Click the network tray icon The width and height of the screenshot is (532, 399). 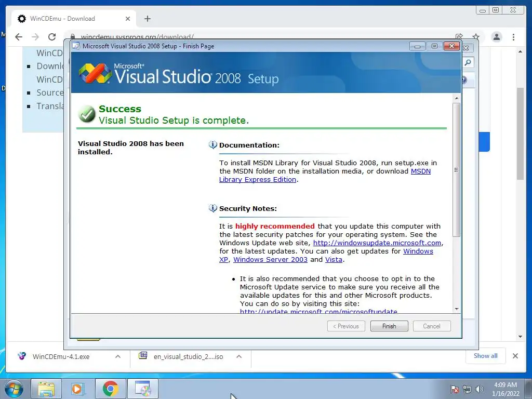467,390
